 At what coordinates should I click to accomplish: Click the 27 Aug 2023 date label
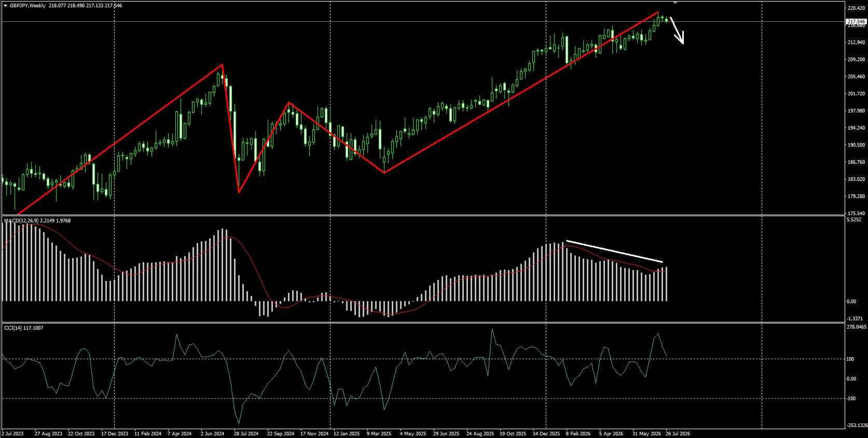coord(48,433)
